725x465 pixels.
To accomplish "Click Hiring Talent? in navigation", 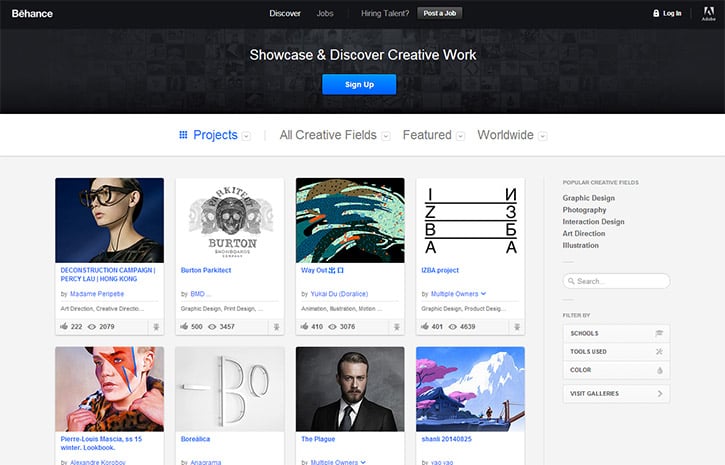I will (x=385, y=13).
